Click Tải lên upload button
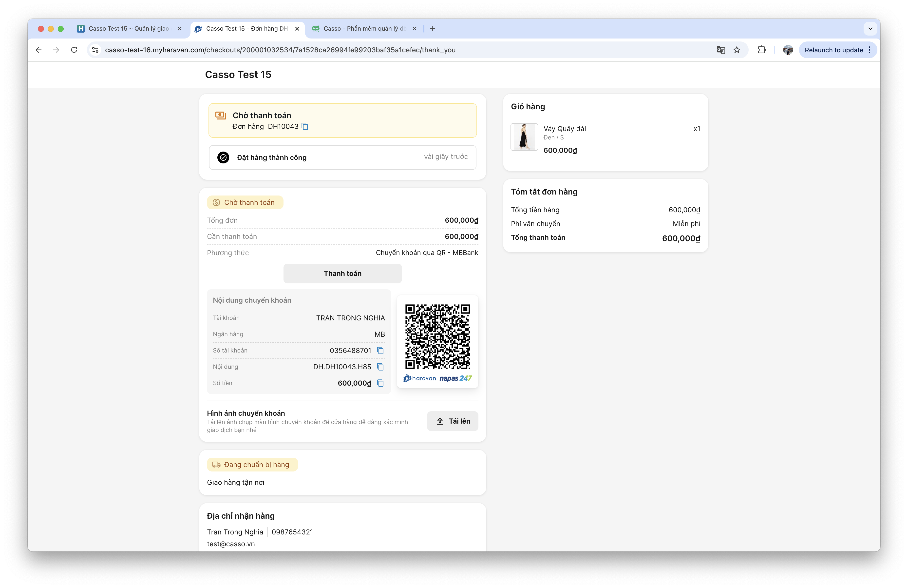The width and height of the screenshot is (908, 588). tap(453, 421)
